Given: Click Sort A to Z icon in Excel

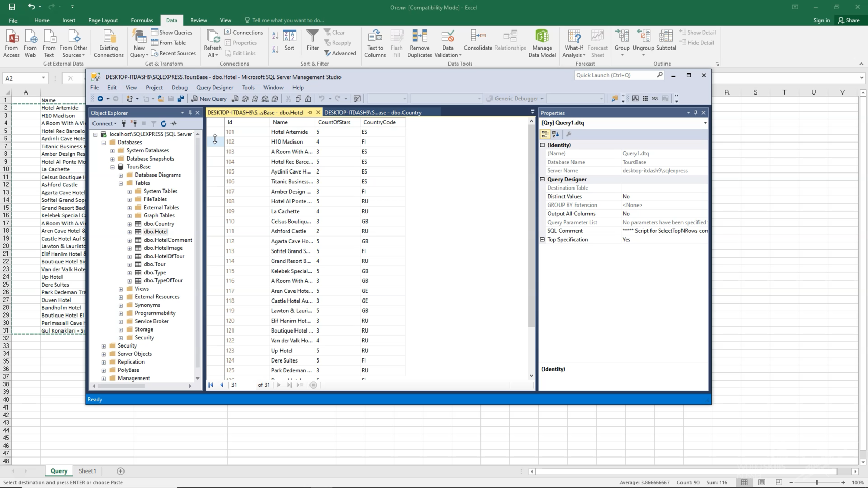Looking at the screenshot, I should click(275, 36).
